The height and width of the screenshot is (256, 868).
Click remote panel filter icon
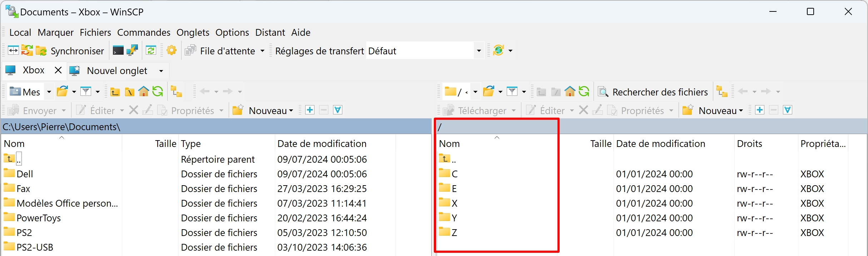pyautogui.click(x=512, y=92)
